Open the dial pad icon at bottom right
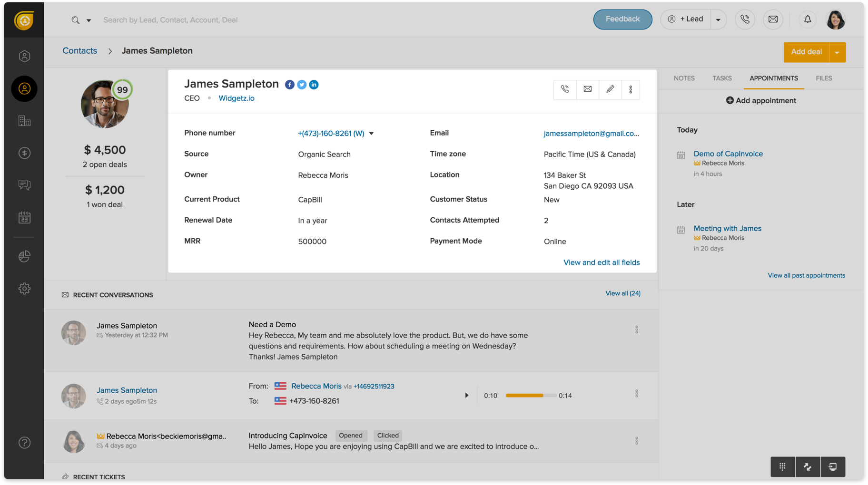This screenshot has height=485, width=868. coord(782,467)
